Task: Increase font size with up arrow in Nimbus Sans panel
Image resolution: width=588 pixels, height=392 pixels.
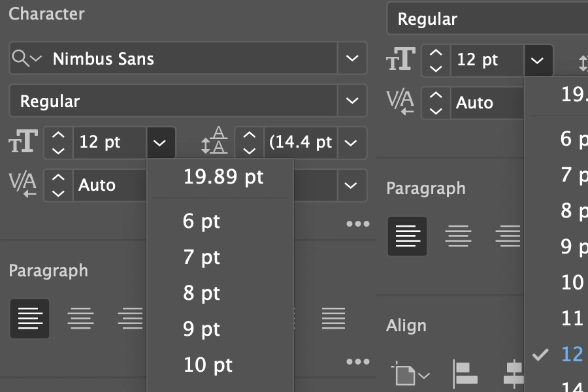Action: tap(58, 135)
